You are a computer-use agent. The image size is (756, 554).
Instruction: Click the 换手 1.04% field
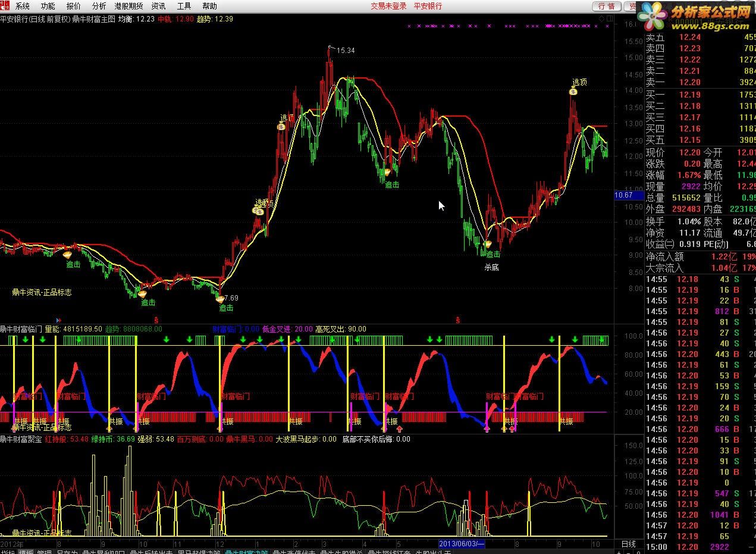(x=673, y=221)
